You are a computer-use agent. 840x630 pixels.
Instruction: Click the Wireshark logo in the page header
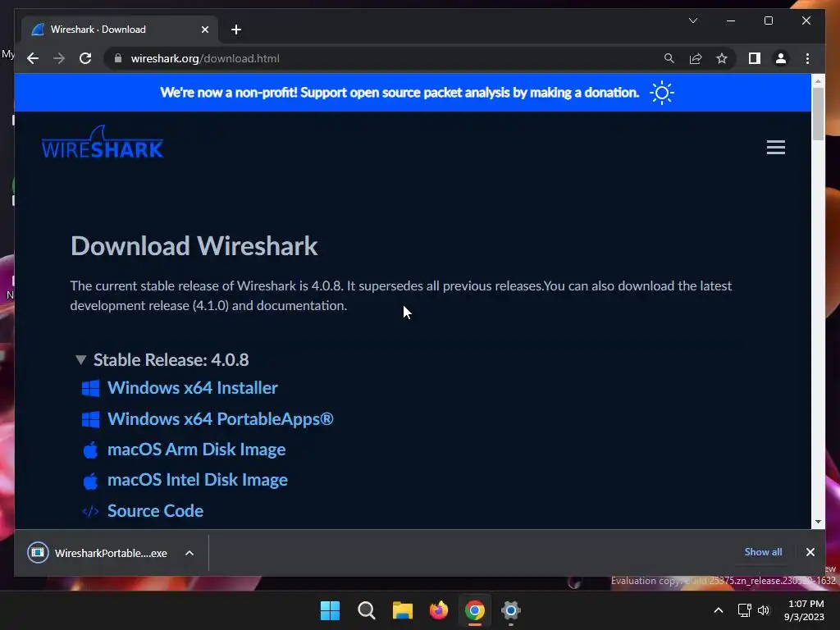click(103, 143)
